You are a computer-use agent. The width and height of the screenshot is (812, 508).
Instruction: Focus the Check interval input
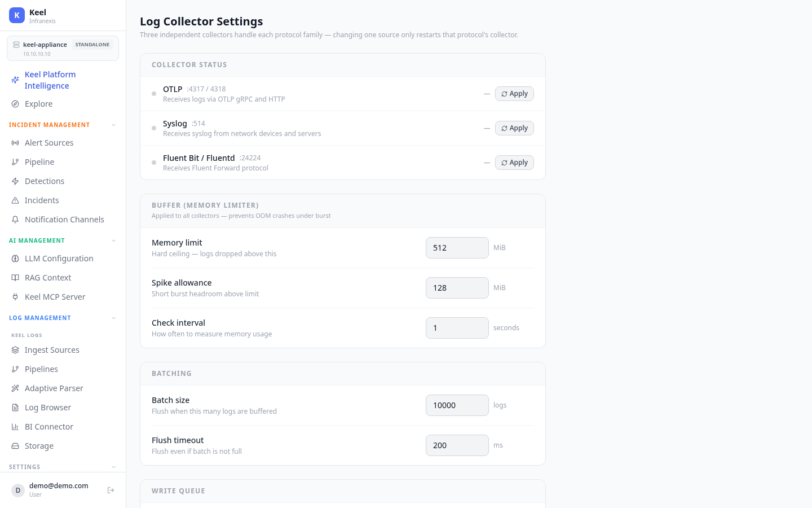tap(457, 328)
